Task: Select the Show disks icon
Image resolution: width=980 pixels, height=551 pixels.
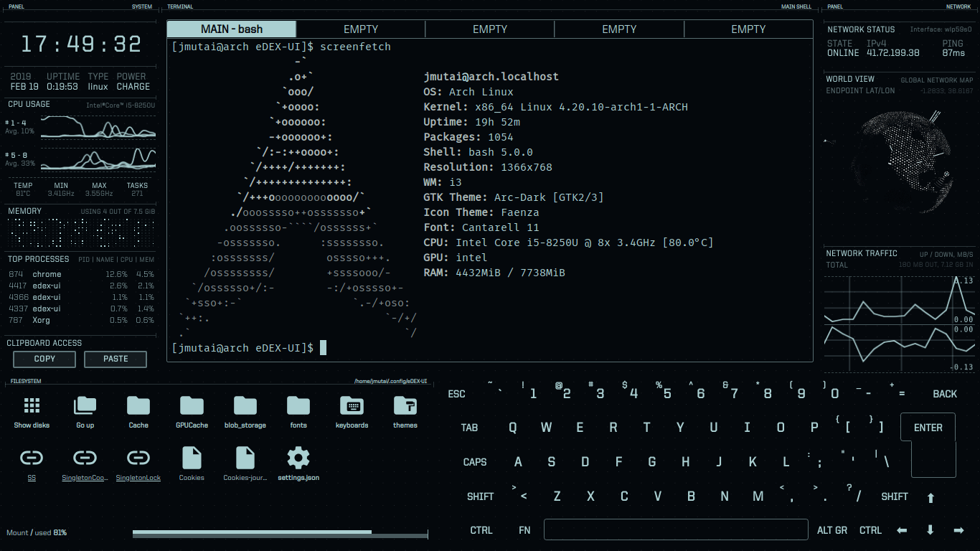Action: tap(31, 409)
